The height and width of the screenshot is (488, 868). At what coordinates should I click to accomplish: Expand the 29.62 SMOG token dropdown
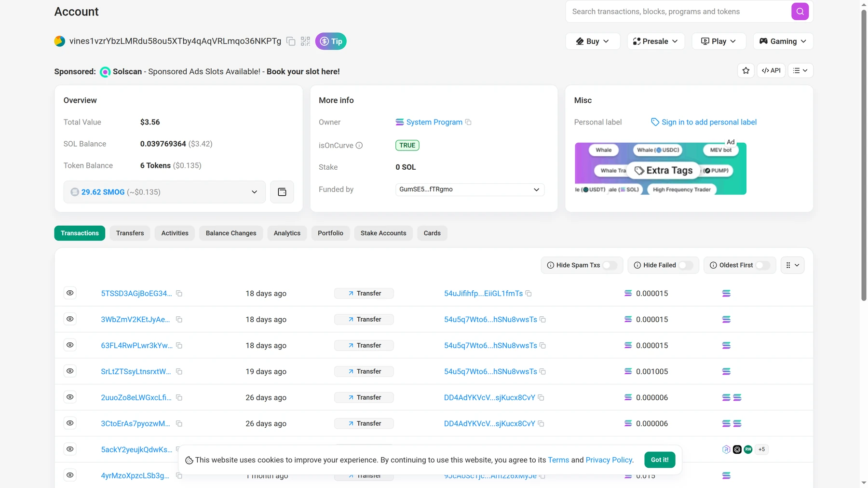(x=164, y=192)
